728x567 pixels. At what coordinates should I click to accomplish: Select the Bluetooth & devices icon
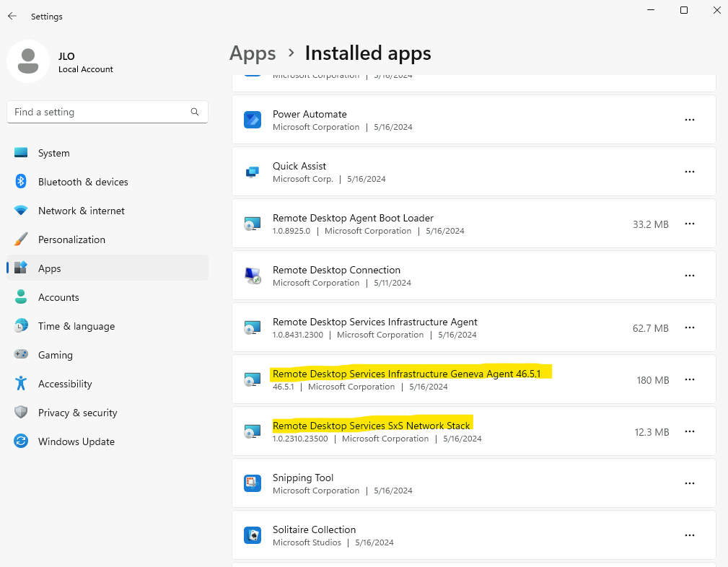21,182
